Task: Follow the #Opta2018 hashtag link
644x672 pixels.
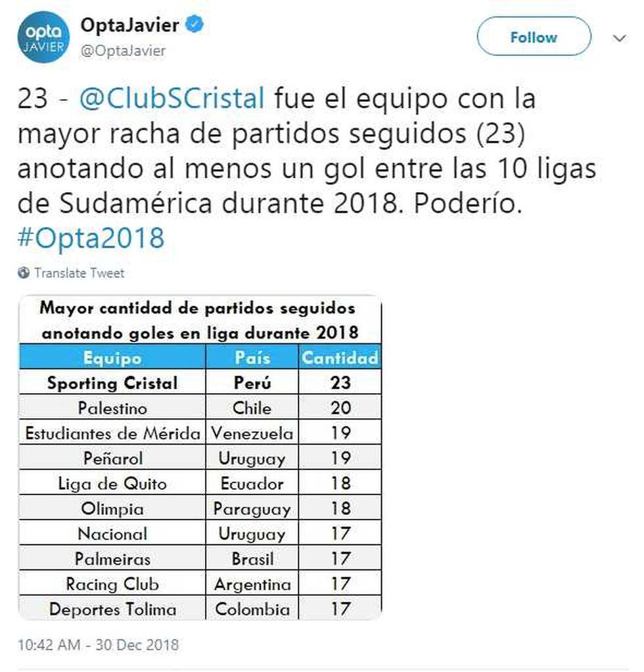Action: click(x=91, y=237)
